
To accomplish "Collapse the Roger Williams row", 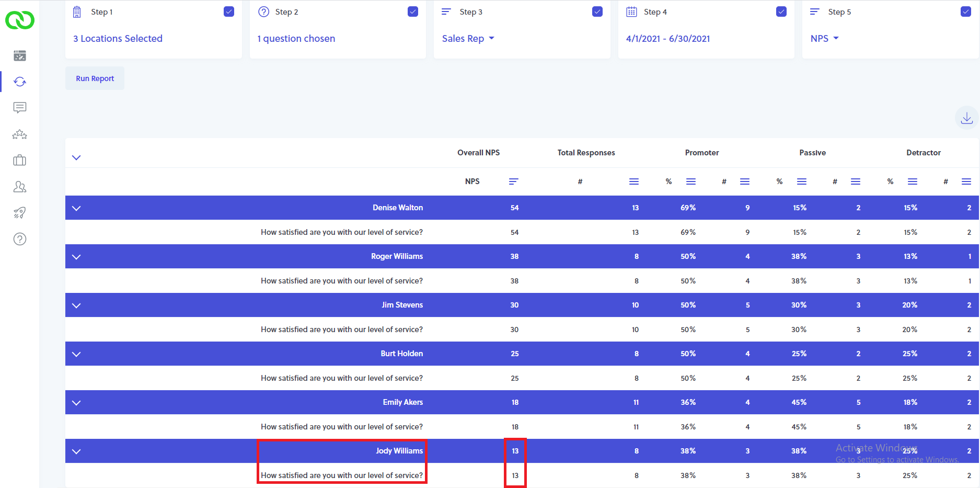I will click(x=76, y=257).
